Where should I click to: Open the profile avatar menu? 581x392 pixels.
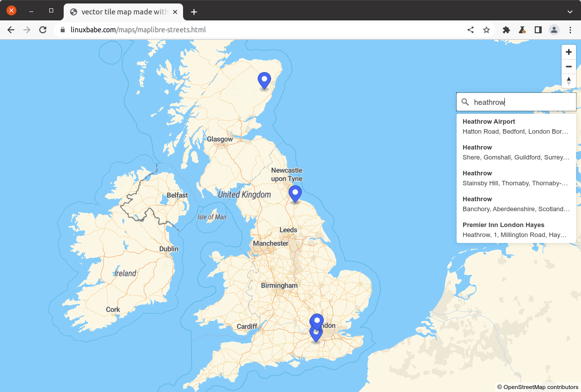pyautogui.click(x=554, y=30)
